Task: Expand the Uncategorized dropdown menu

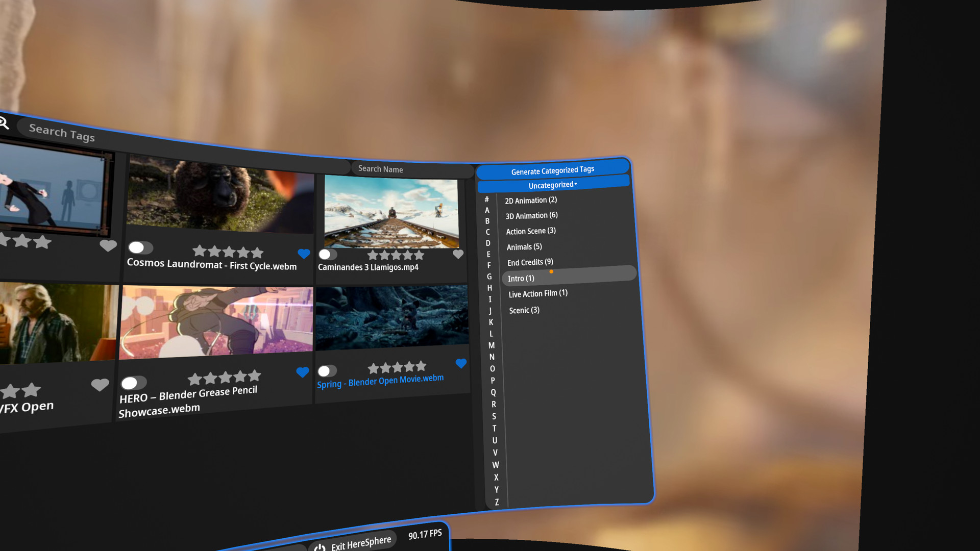Action: pos(553,184)
